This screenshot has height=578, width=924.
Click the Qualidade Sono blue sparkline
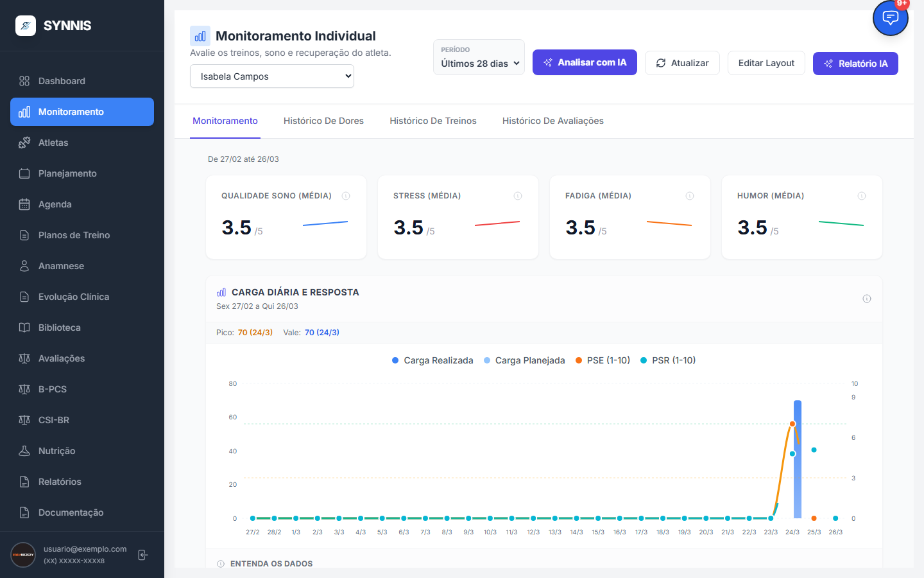coord(325,223)
